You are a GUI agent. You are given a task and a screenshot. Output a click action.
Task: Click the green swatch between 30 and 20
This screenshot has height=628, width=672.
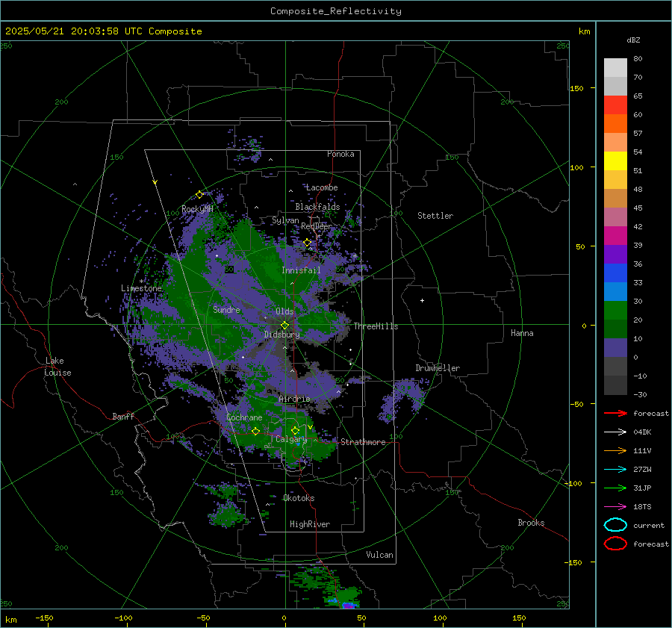[x=615, y=311]
